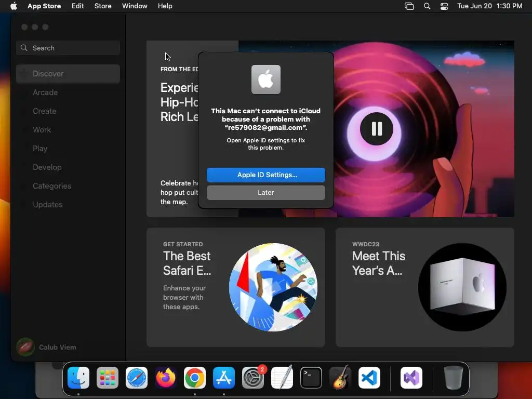Show date and time notifications panel

pos(489,6)
